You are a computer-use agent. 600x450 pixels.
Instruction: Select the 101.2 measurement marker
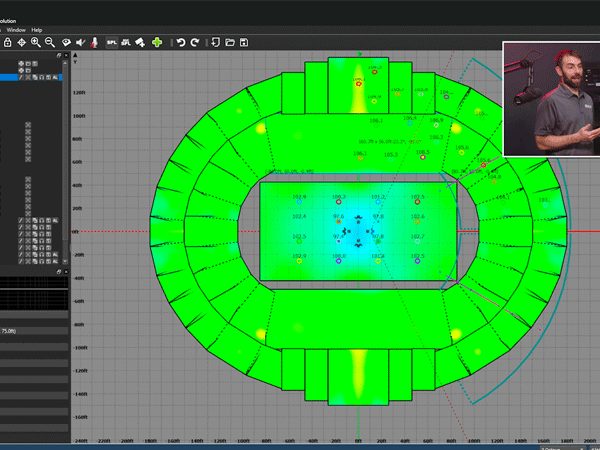(x=378, y=202)
